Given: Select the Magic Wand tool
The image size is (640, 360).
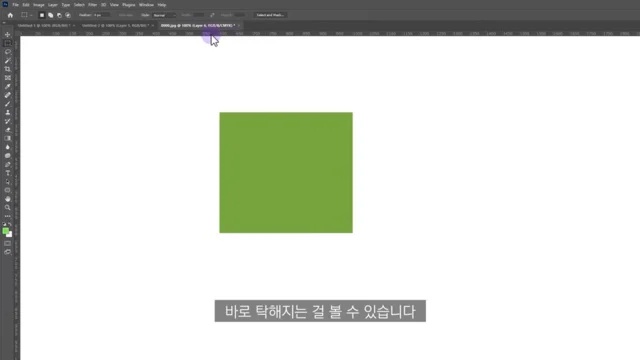Looking at the screenshot, I should point(8,60).
